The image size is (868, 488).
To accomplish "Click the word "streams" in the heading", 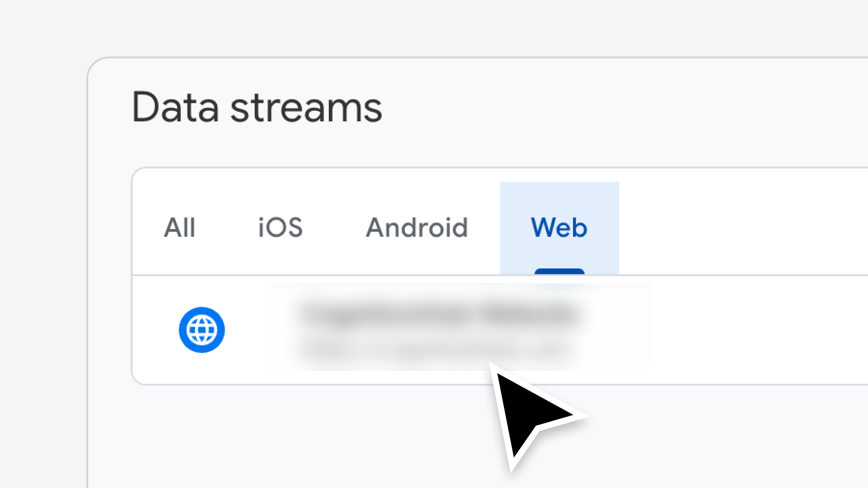I will tap(306, 107).
